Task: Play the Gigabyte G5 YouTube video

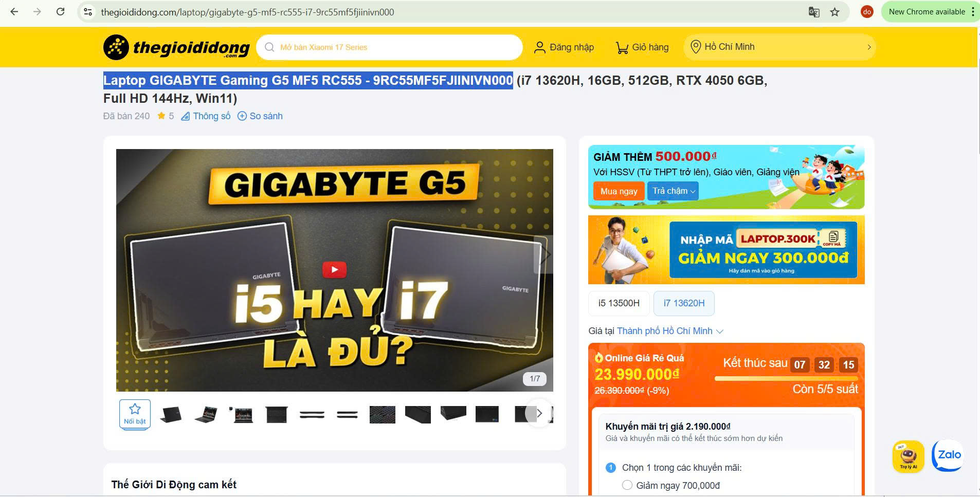Action: click(x=334, y=269)
